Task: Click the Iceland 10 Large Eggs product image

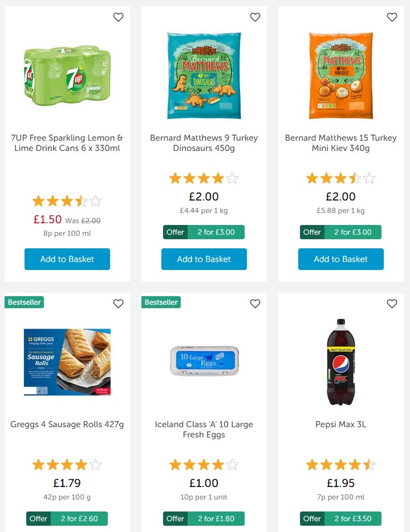Action: click(x=204, y=361)
